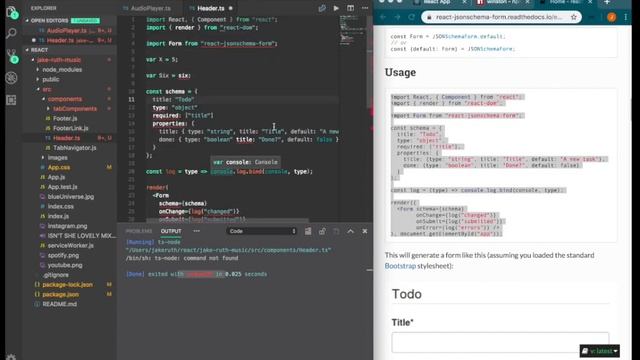Viewport: 640px width, 360px height.
Task: Open README.md in the file tree
Action: (60, 304)
